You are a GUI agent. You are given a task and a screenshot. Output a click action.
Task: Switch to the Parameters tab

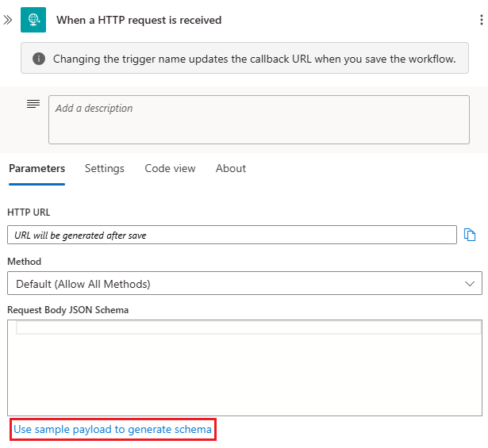click(37, 168)
